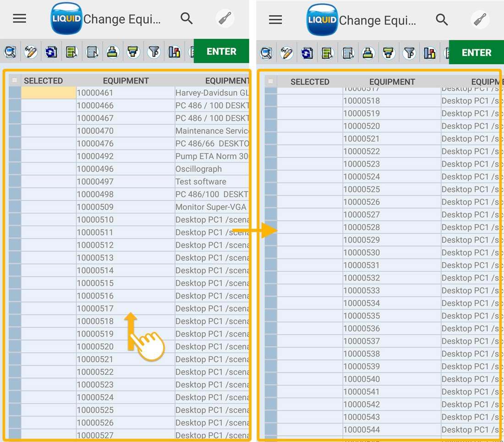Select the highlighted SELECTED cell for equipment 10000461

click(49, 93)
